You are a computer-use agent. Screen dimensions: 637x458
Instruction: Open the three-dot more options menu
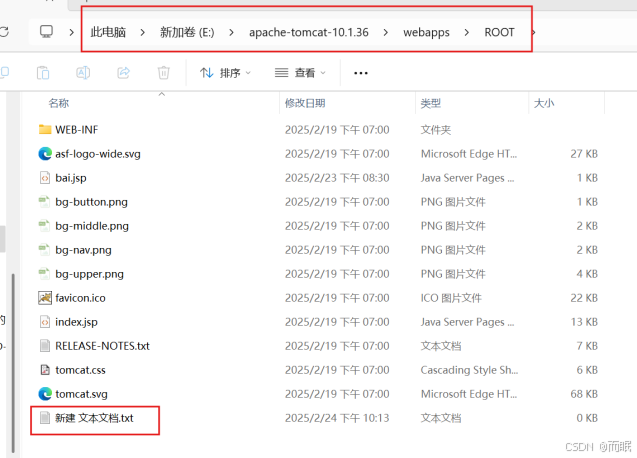[361, 73]
